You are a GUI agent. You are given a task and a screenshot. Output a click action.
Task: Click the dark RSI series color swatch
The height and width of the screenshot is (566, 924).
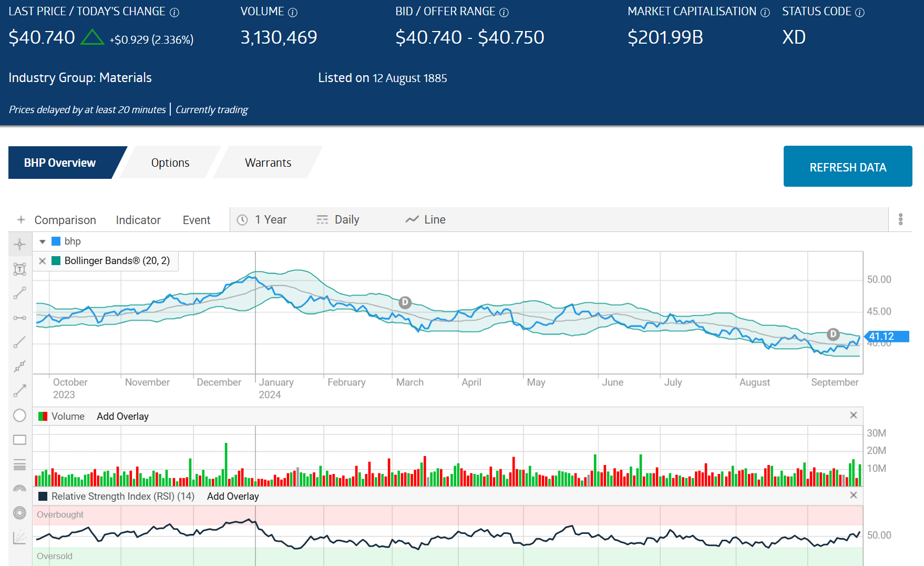click(x=43, y=496)
